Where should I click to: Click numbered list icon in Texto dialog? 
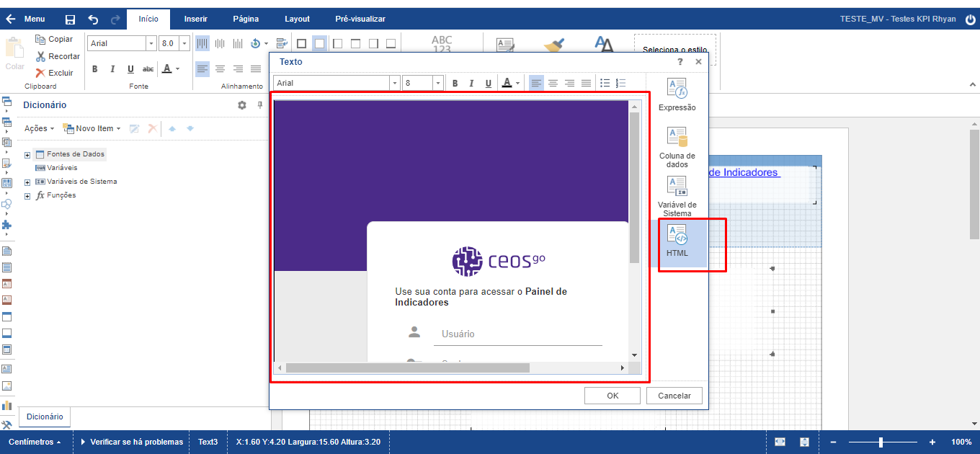pyautogui.click(x=622, y=83)
